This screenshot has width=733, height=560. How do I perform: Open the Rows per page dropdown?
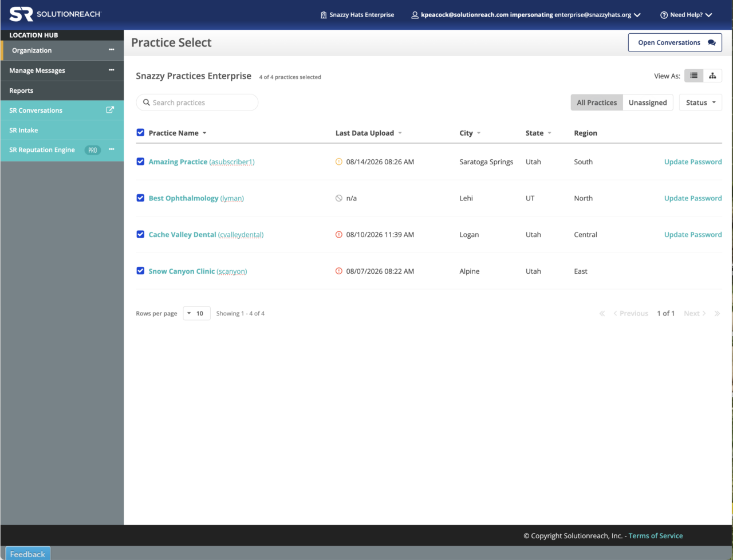tap(196, 313)
